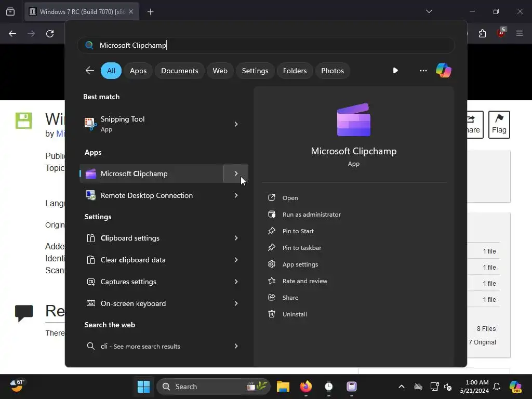The width and height of the screenshot is (532, 399).
Task: Select the Documents filter tab
Action: click(179, 71)
